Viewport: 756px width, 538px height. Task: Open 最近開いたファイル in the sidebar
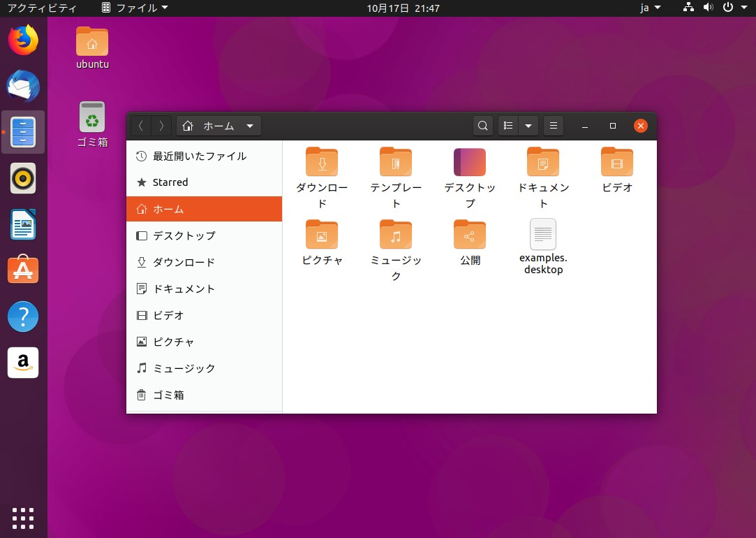199,156
